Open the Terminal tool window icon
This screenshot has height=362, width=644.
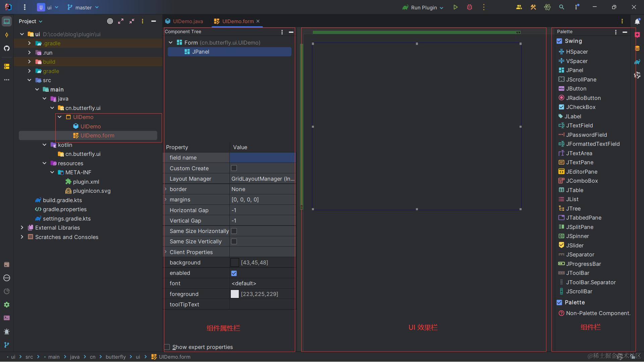coord(7,318)
